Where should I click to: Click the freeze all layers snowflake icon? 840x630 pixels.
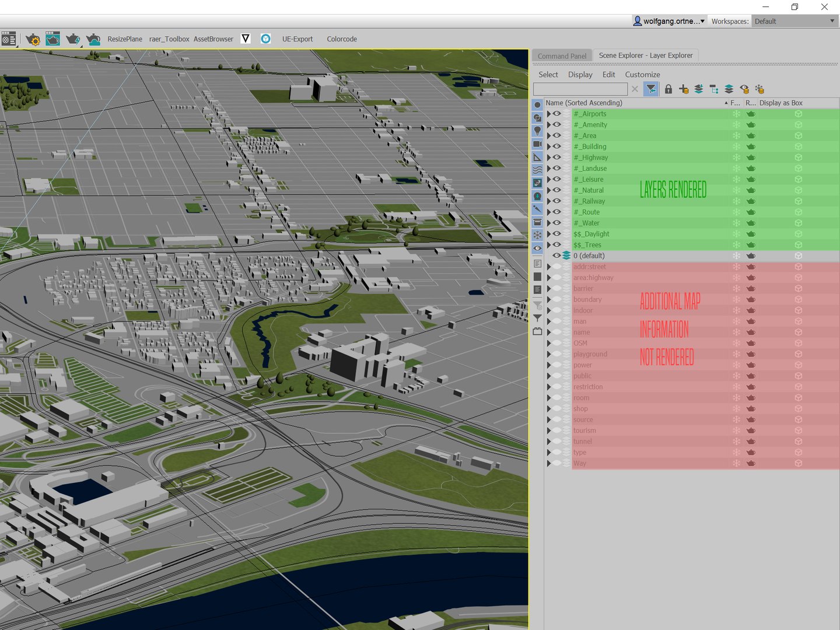759,89
